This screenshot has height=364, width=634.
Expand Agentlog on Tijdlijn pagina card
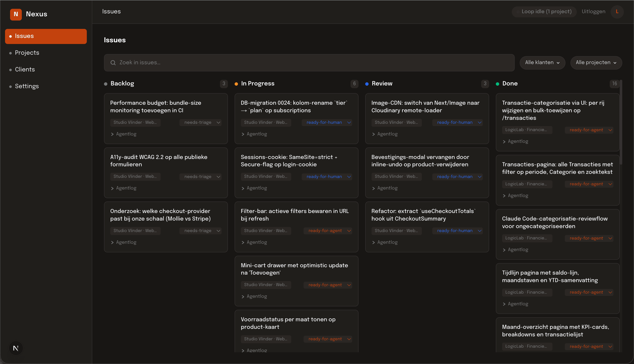(x=515, y=304)
